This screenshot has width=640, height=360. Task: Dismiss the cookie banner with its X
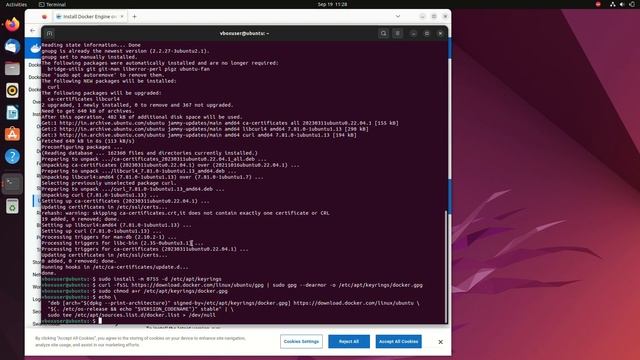[x=440, y=342]
